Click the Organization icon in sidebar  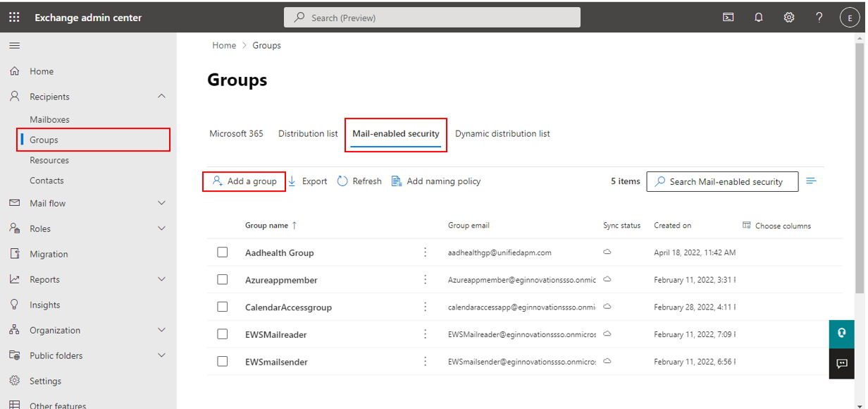coord(14,330)
